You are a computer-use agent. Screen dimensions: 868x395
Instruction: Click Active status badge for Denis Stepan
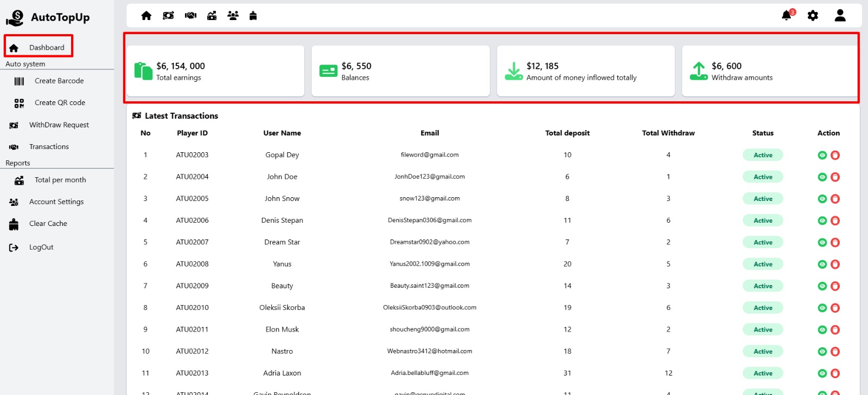click(x=763, y=221)
